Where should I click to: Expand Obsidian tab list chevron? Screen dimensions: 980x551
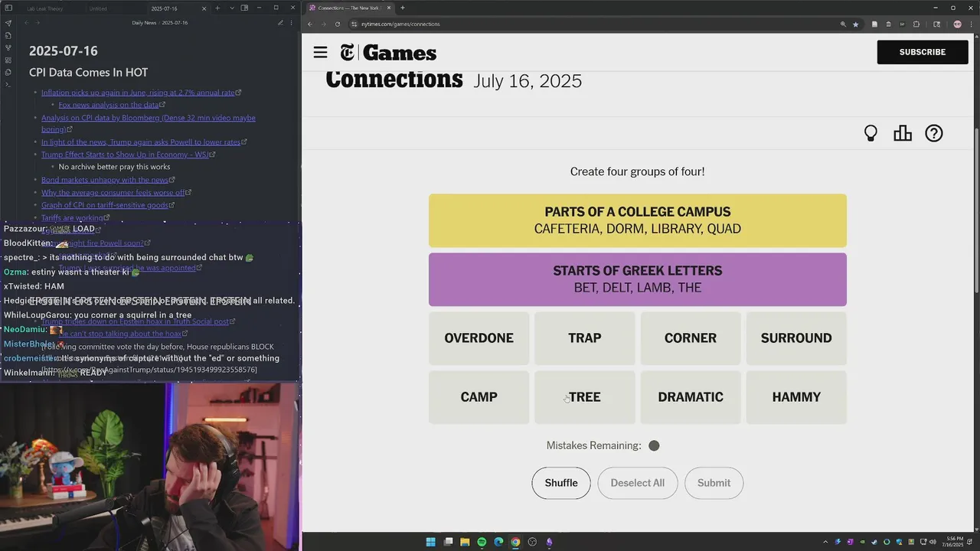[x=230, y=8]
